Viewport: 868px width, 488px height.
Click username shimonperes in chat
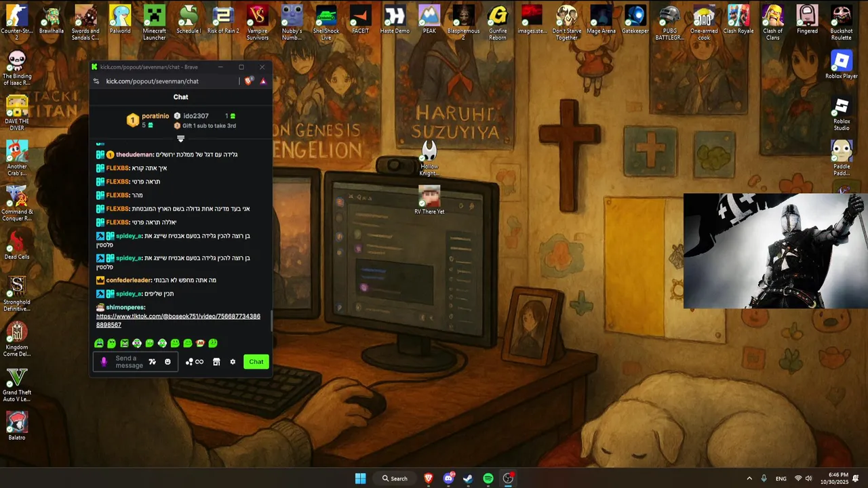pos(125,307)
